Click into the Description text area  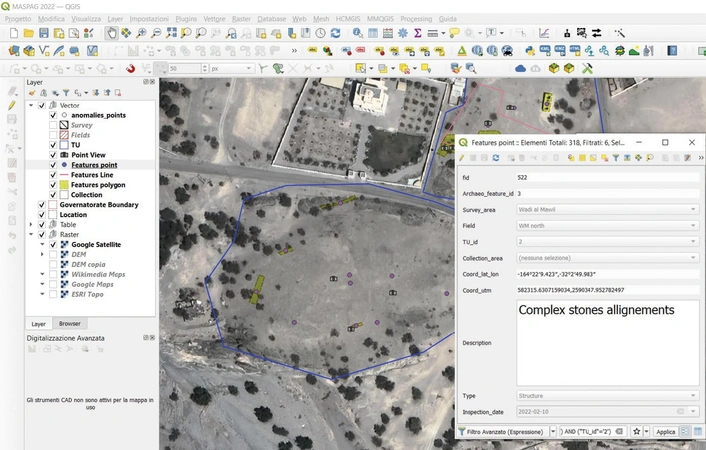click(608, 342)
